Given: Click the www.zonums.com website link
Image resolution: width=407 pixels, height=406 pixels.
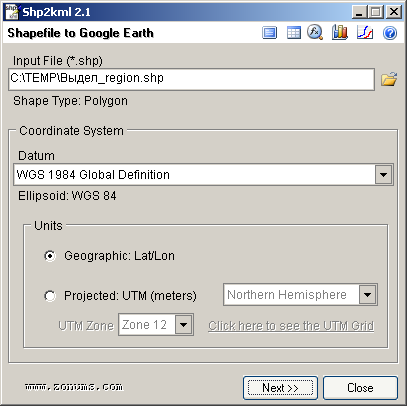Looking at the screenshot, I should click(x=74, y=387).
